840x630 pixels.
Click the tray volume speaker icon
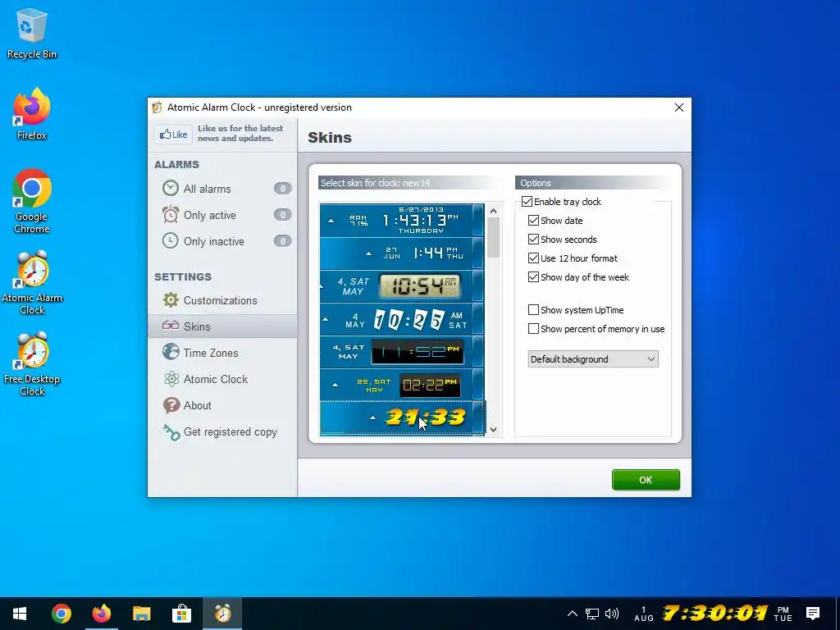pos(611,614)
